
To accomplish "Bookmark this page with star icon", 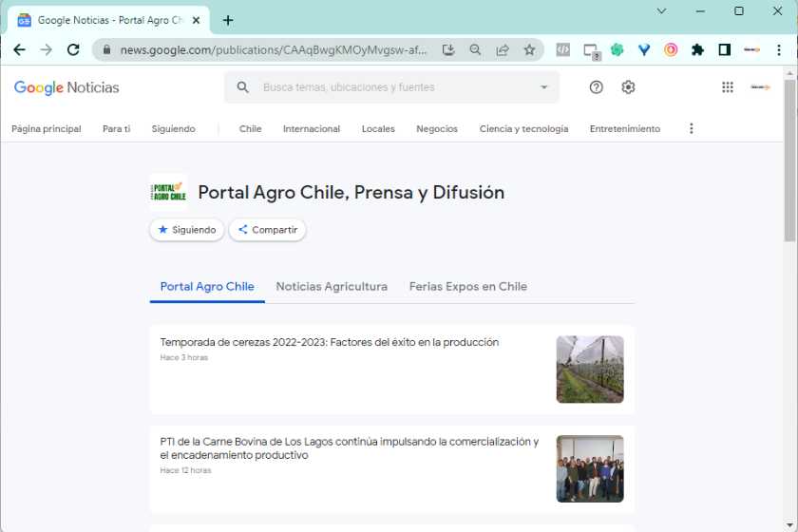I will coord(529,50).
